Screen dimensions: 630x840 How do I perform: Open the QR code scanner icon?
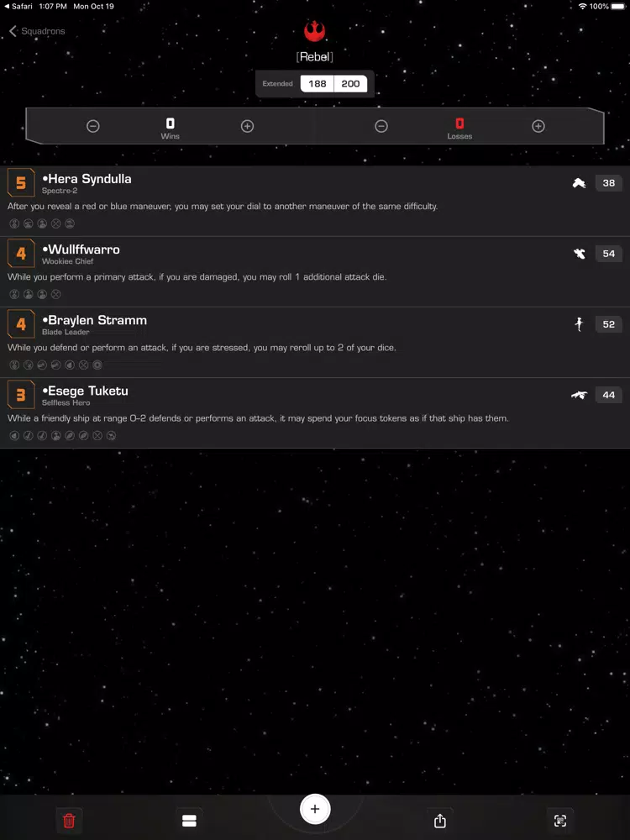(560, 820)
